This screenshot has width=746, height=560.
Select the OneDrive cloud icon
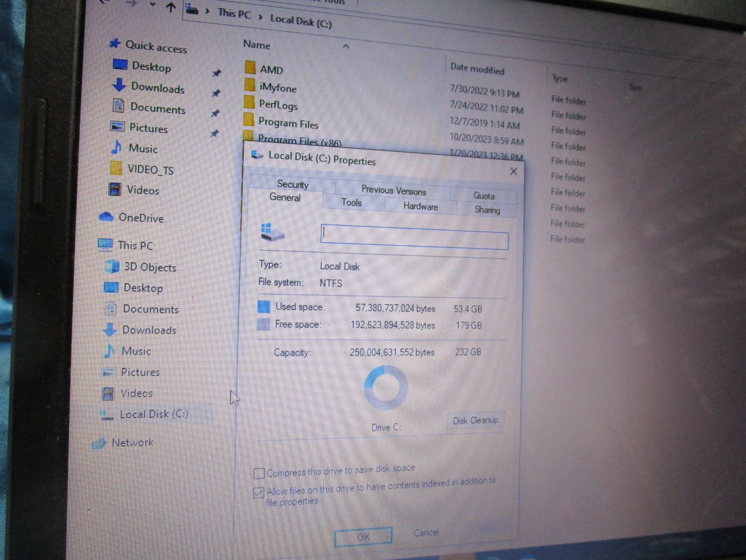click(x=106, y=217)
